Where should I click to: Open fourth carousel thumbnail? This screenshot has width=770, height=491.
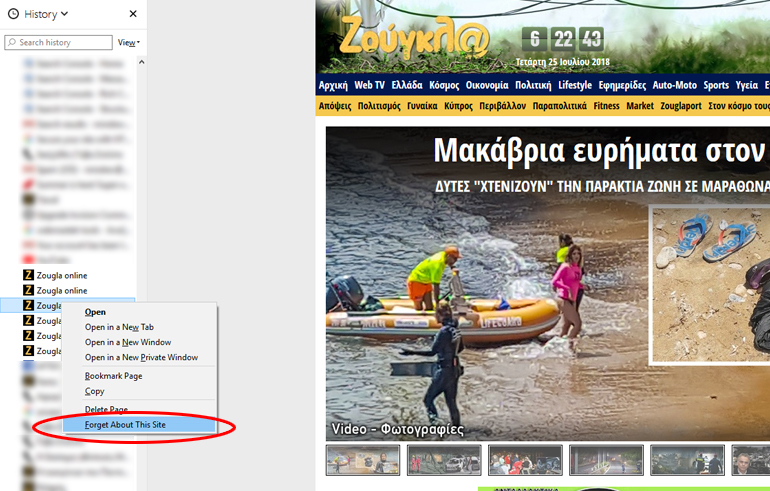point(606,460)
